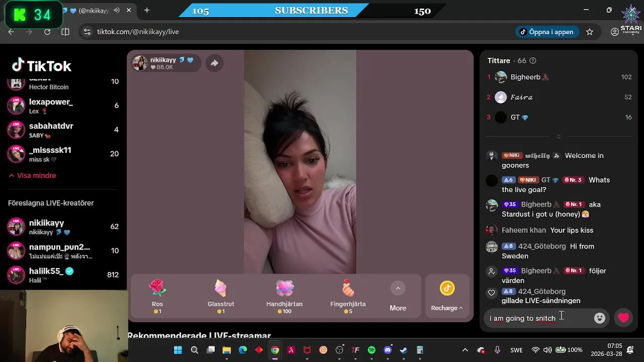
Task: Expand More gifts panel
Action: (398, 297)
